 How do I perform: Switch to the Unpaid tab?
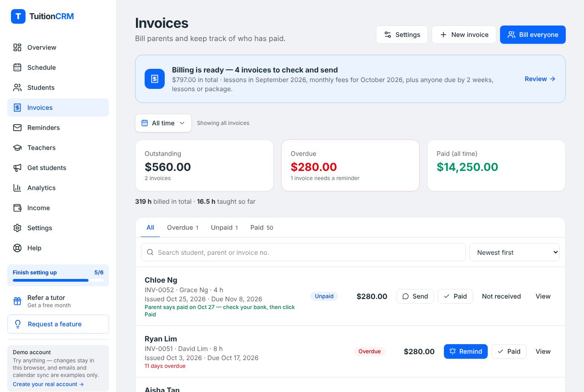[x=224, y=227]
